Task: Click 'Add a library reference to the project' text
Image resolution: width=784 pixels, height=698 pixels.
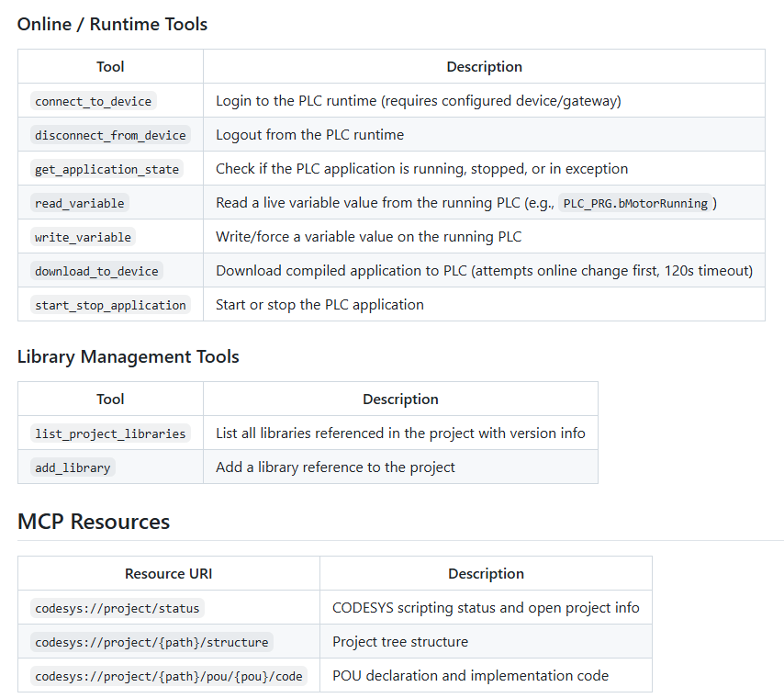Action: click(x=335, y=467)
